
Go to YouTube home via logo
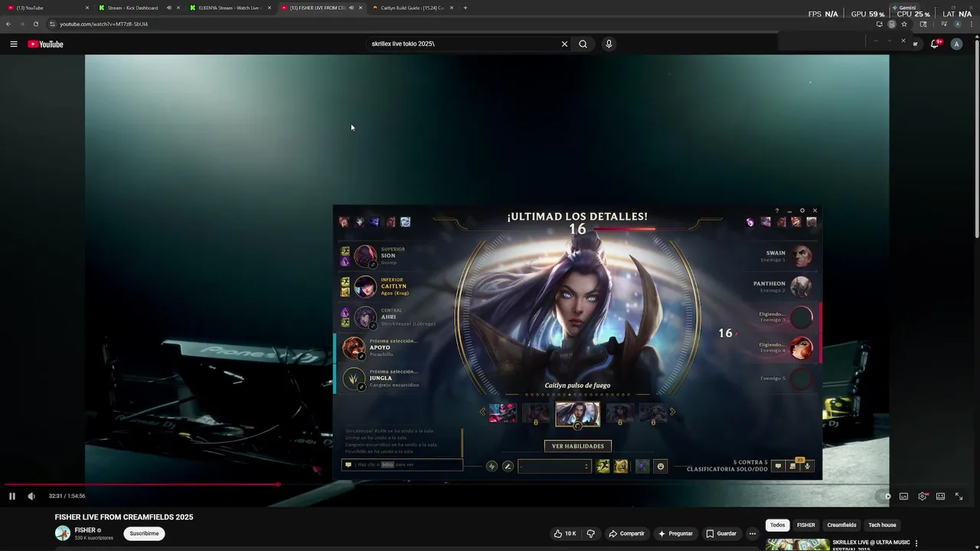(x=45, y=44)
